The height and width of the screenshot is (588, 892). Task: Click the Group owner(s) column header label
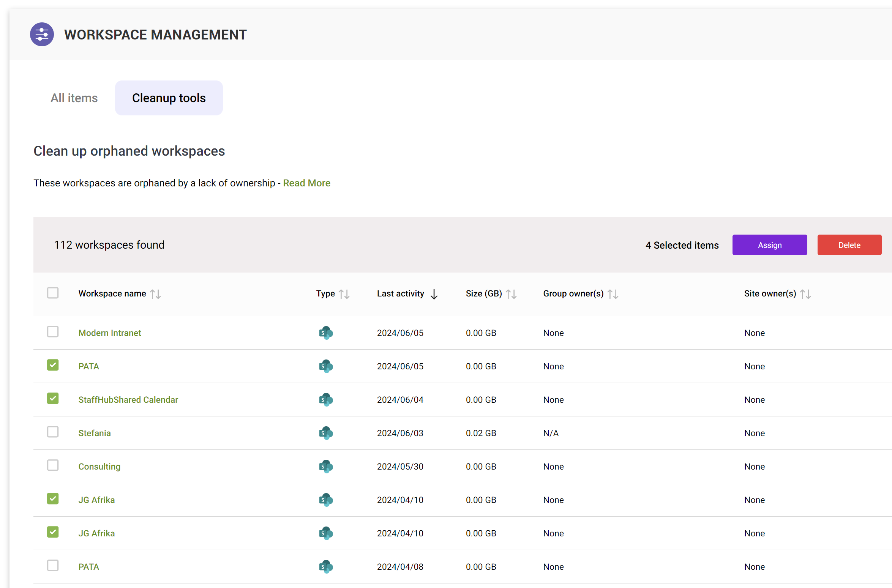[x=573, y=294]
